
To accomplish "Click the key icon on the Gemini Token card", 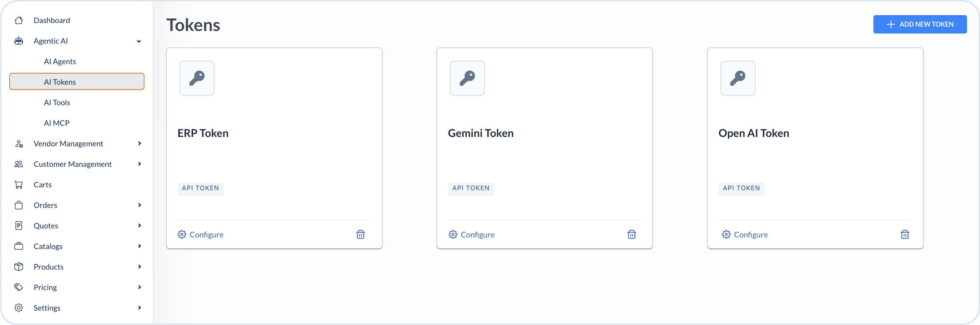I will click(467, 78).
